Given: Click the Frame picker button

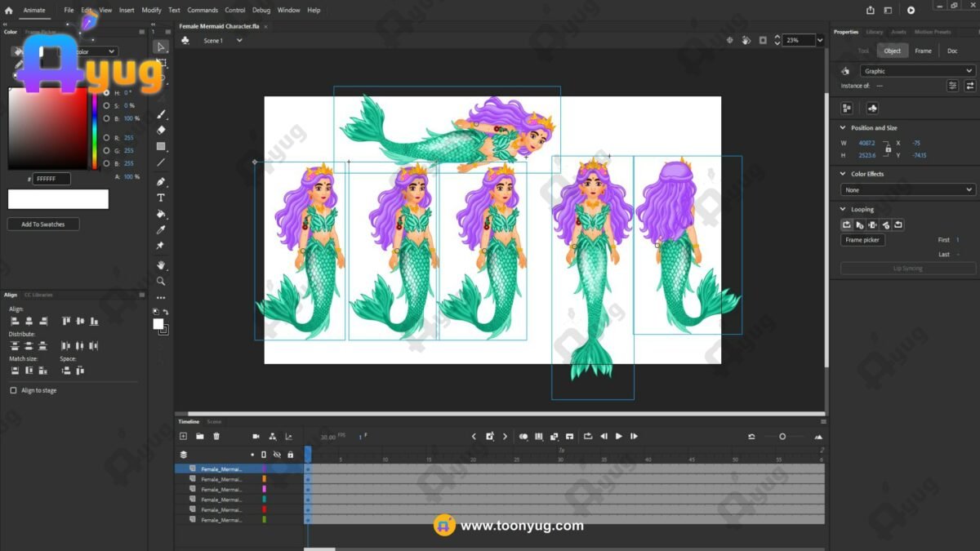Looking at the screenshot, I should click(x=862, y=240).
